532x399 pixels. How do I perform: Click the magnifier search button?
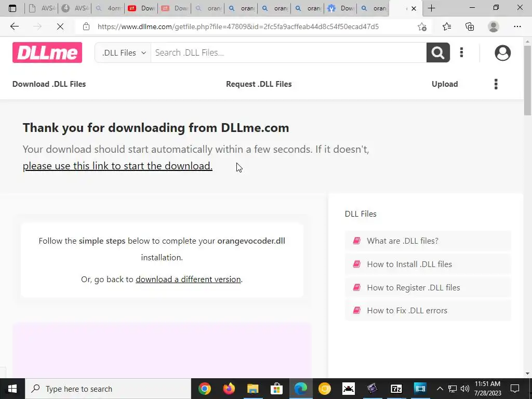pos(438,52)
